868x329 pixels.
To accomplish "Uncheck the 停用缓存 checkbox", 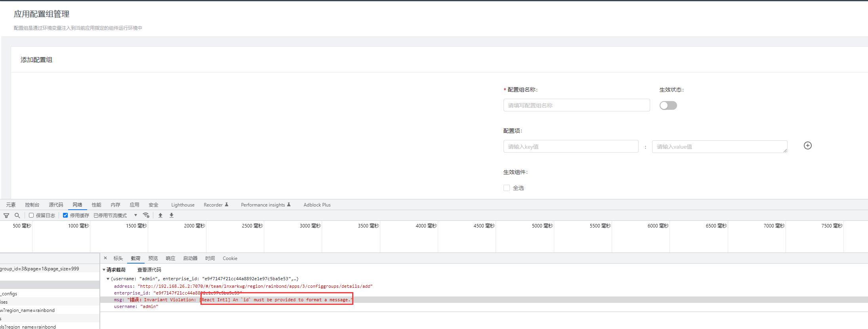I will coord(65,215).
